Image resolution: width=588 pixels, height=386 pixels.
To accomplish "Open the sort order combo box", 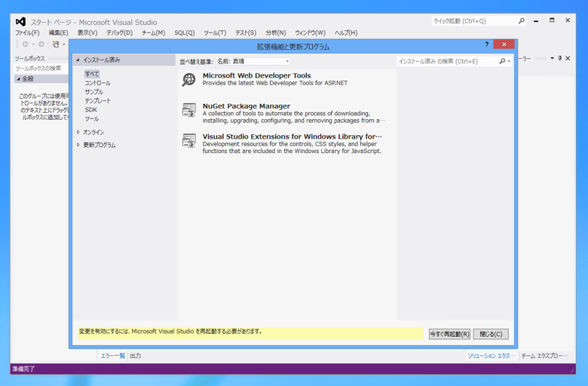I will coord(253,61).
